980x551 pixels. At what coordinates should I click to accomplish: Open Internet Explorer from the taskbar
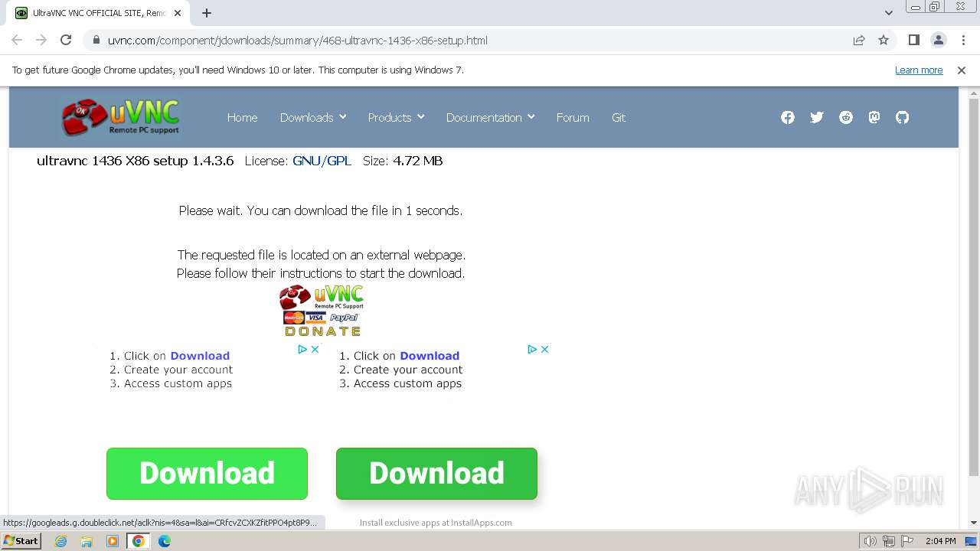[61, 541]
